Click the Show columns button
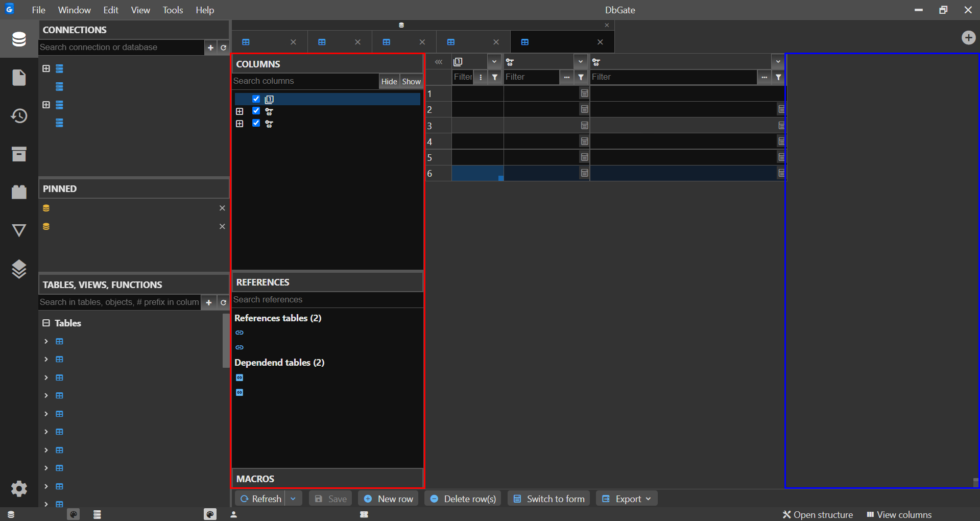Screen dimensions: 980x521 point(411,81)
